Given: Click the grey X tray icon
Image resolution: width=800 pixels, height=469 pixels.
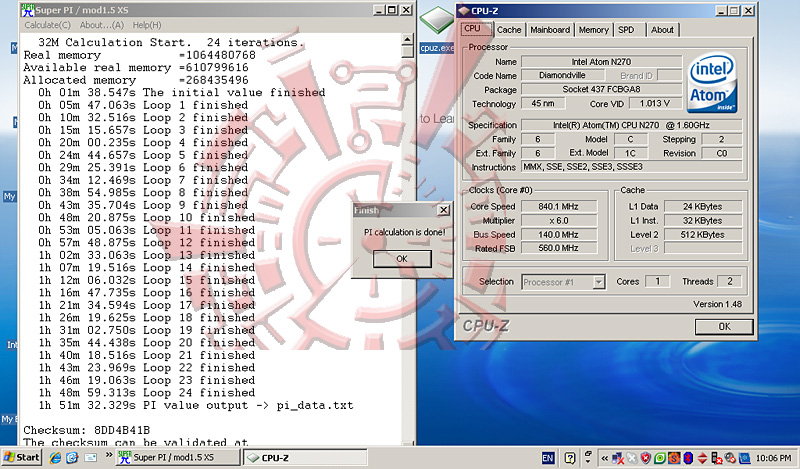Looking at the screenshot, I should pyautogui.click(x=632, y=458).
